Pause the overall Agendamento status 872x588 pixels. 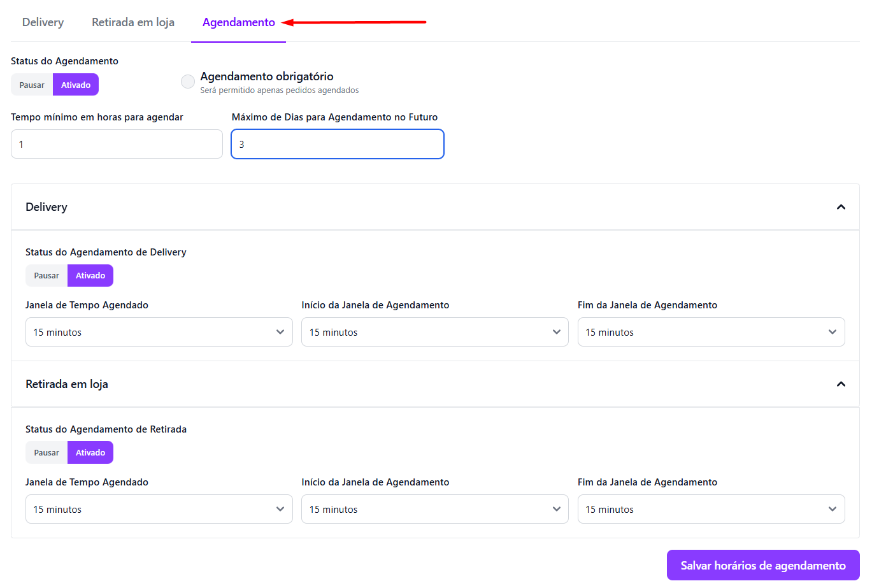coord(32,85)
